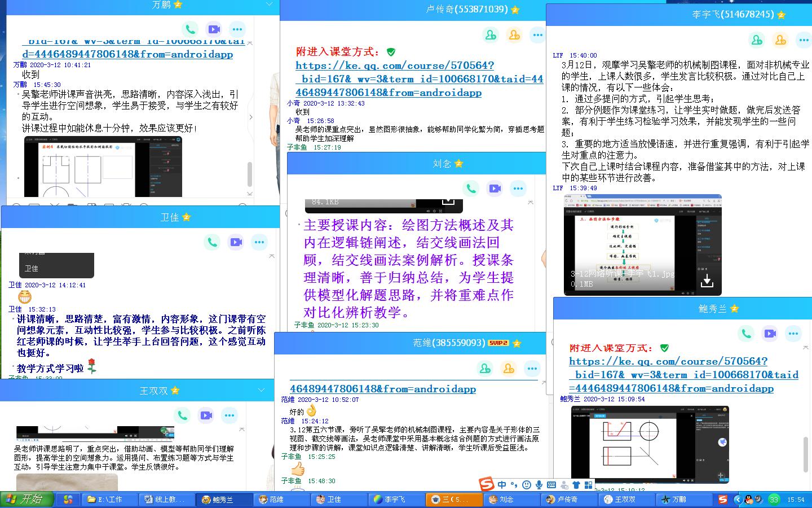Start a video call in 王双双 chat window

tap(206, 415)
